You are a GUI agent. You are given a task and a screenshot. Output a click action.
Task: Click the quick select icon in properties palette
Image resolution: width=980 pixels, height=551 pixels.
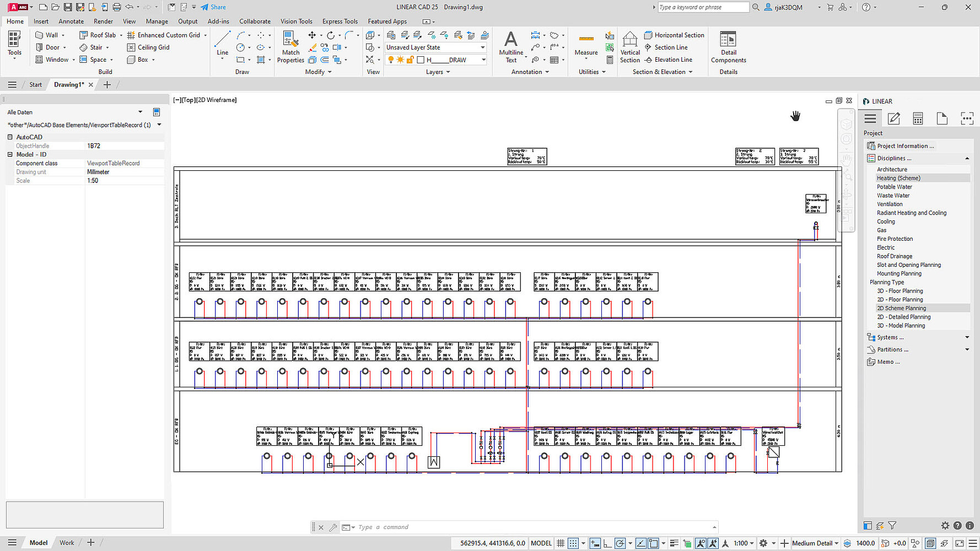click(x=157, y=112)
